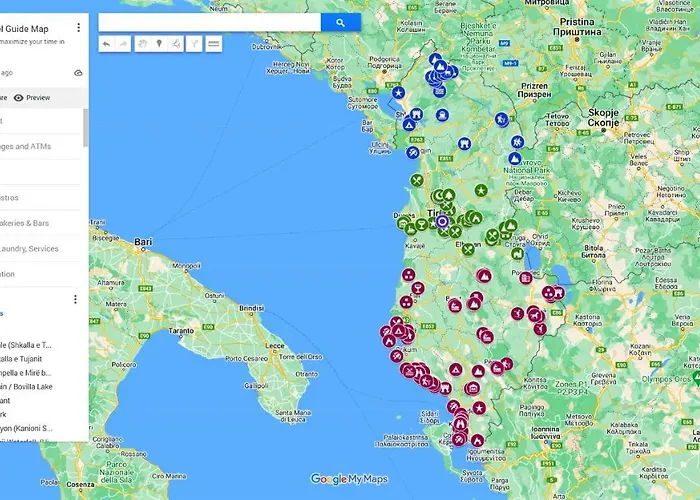Click the Bari city label on map
Screen dimensions: 700x500
[x=143, y=242]
